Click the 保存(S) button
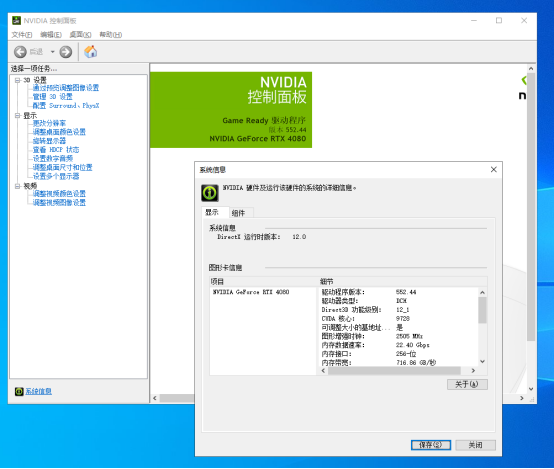554x469 pixels. tap(431, 445)
